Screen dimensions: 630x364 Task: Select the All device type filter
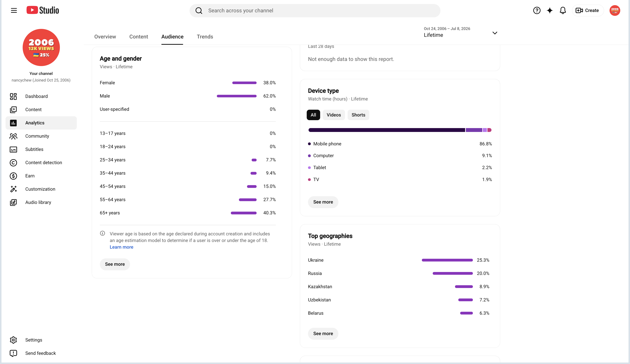[x=313, y=115]
